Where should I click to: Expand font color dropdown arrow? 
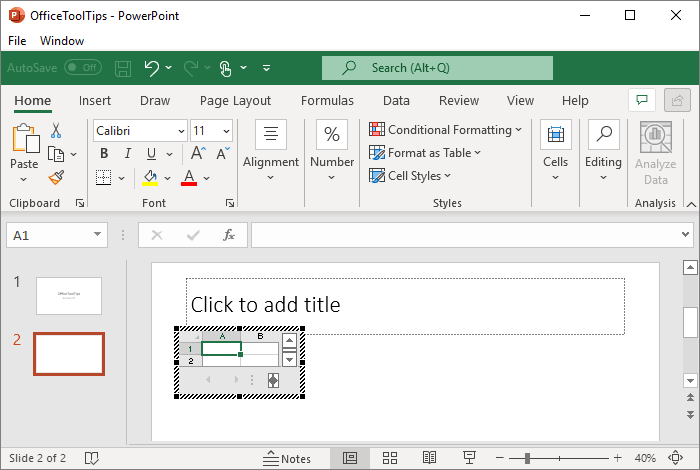[207, 178]
